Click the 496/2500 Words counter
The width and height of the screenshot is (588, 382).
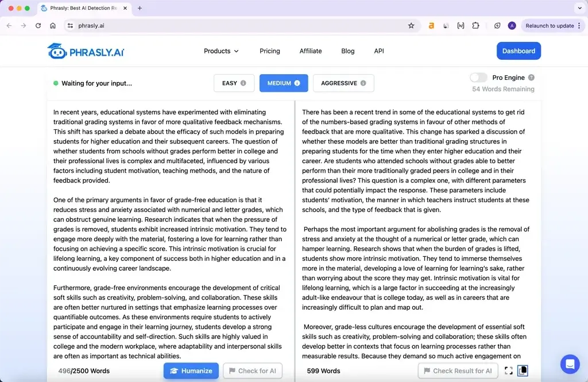(x=84, y=371)
